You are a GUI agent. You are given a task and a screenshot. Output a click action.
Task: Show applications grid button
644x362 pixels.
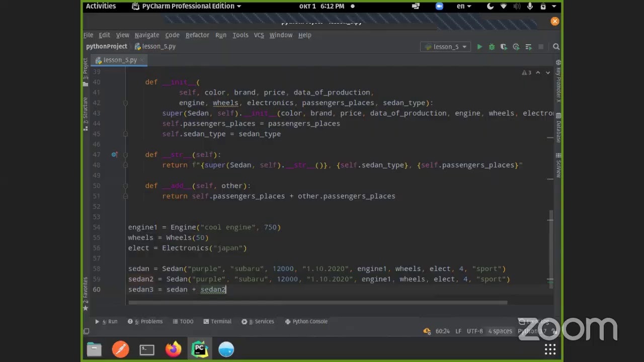tap(550, 349)
